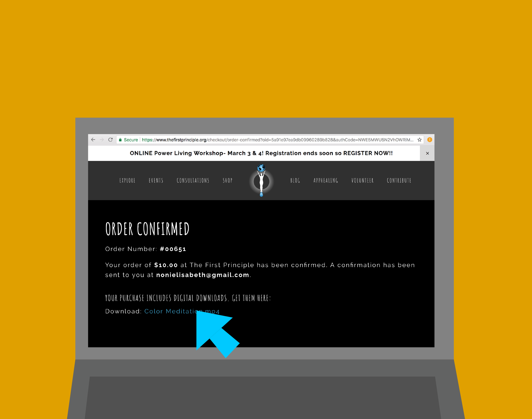Open the Events navigation menu
The image size is (532, 419).
tap(156, 180)
